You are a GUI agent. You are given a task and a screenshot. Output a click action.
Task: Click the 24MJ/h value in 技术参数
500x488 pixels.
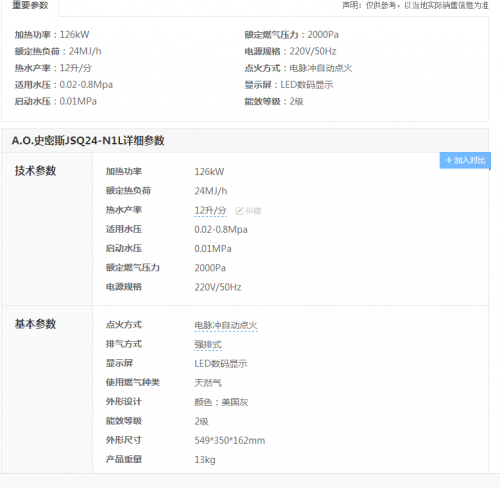[211, 191]
